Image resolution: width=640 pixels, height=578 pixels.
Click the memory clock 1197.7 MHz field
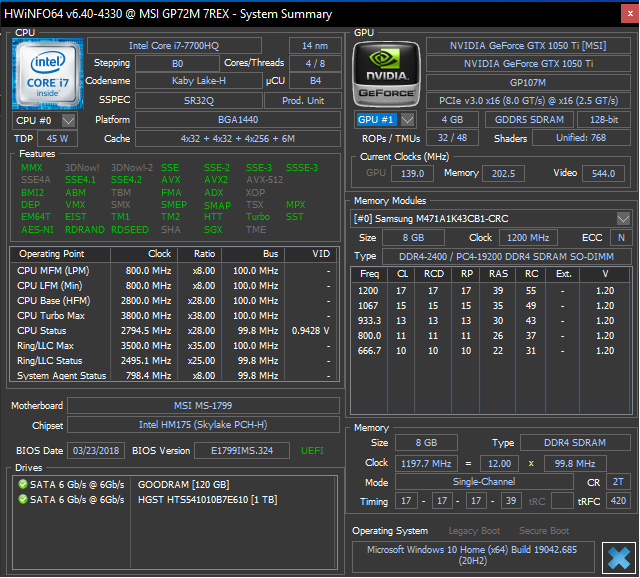pos(426,464)
